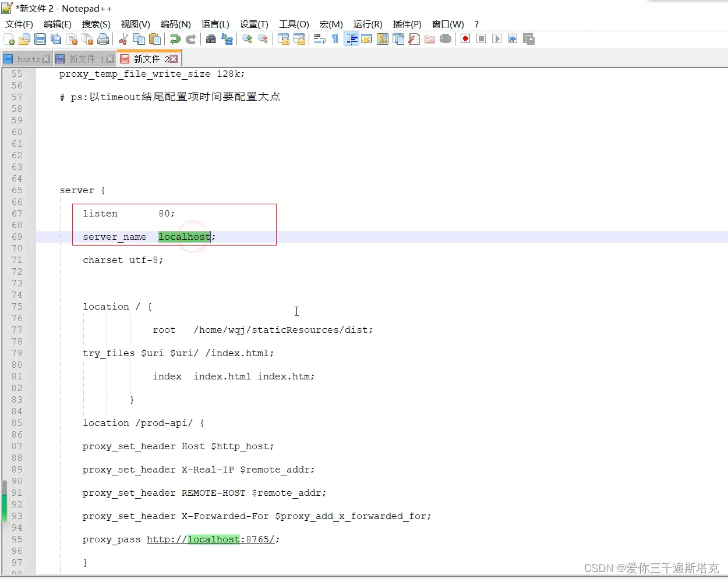The height and width of the screenshot is (579, 728).
Task: Click synchronize vertical scrolling icon
Action: coord(284,39)
